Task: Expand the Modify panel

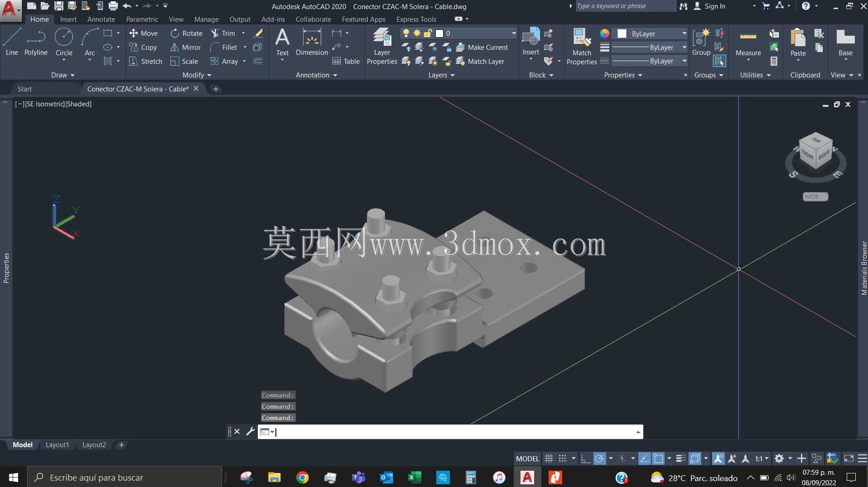Action: (x=197, y=75)
